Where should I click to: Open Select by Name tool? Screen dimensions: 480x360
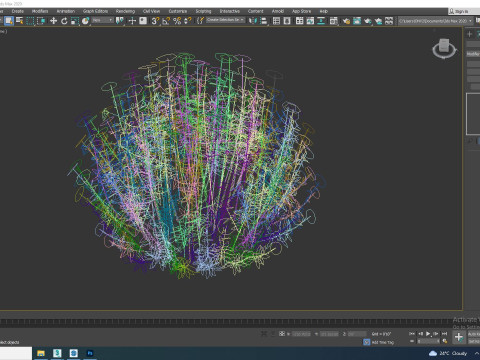tap(20, 21)
